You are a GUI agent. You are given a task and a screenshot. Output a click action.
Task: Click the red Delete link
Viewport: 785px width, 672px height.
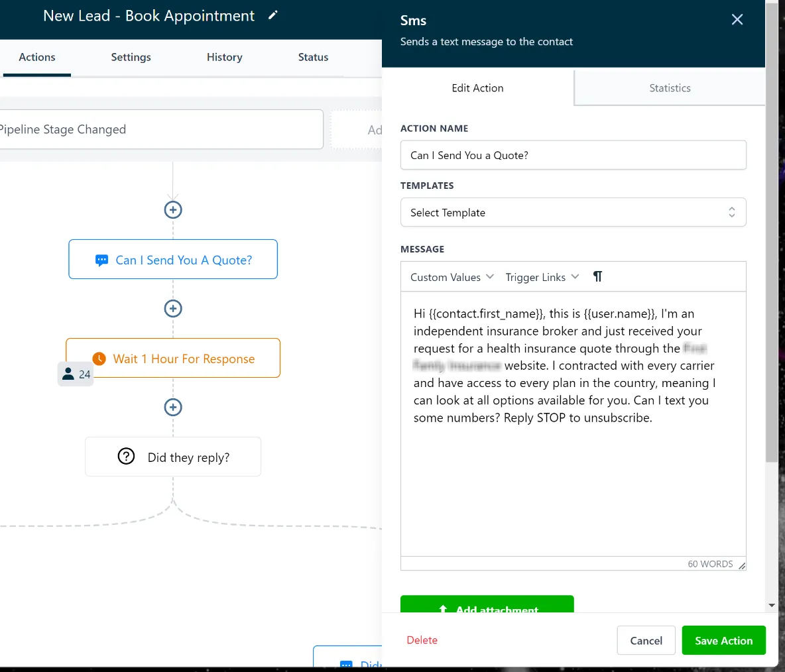[x=422, y=640]
